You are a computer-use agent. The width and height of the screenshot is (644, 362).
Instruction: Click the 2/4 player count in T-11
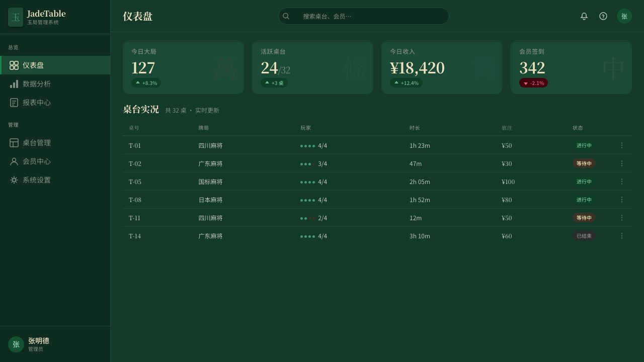(323, 218)
